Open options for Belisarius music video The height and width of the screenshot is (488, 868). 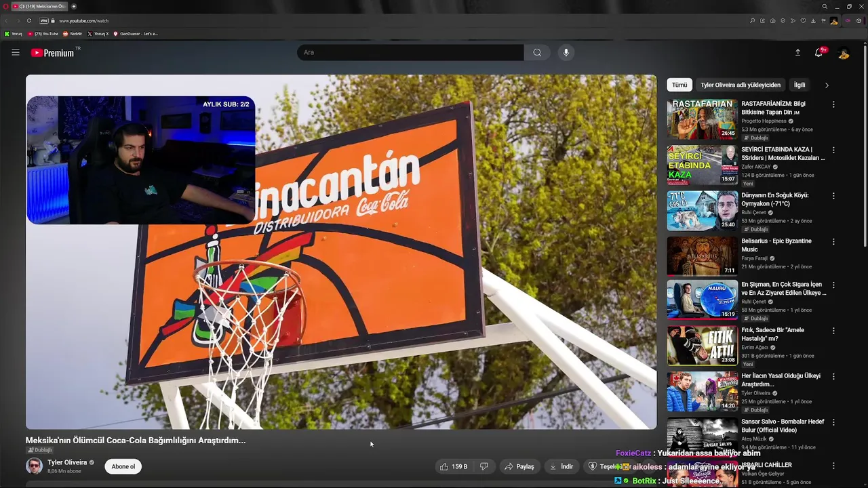pos(833,241)
